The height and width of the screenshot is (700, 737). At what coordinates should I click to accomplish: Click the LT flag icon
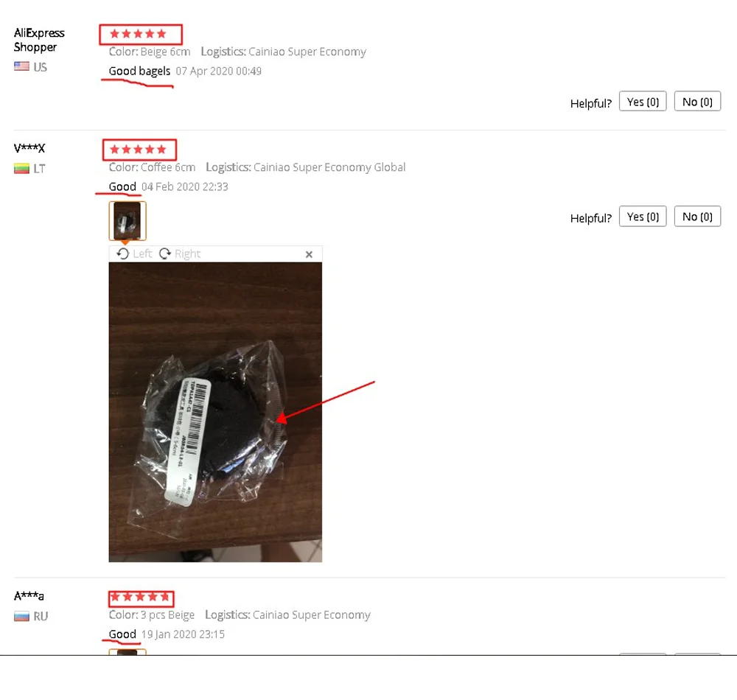pyautogui.click(x=21, y=168)
